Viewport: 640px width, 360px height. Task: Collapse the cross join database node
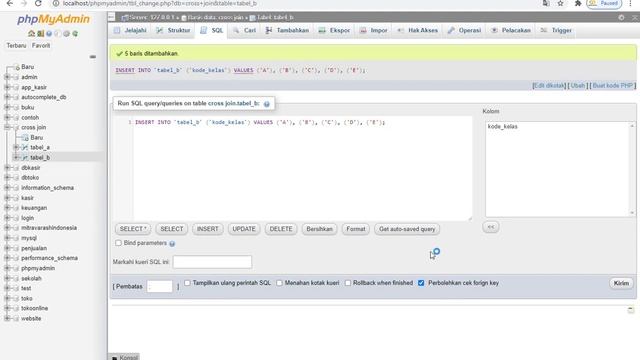(x=7, y=127)
